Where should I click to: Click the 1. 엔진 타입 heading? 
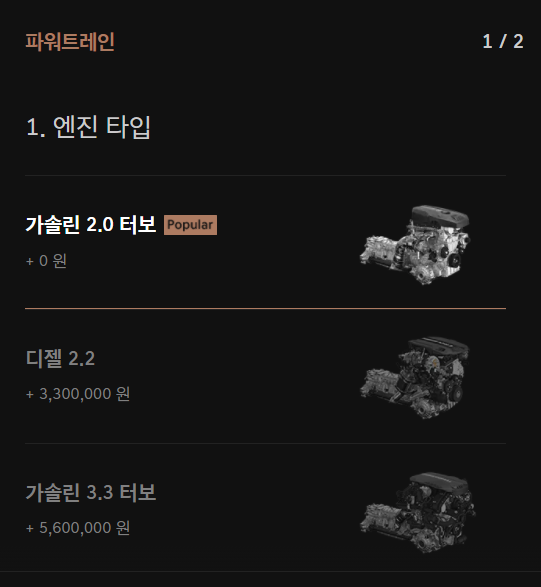coord(88,127)
